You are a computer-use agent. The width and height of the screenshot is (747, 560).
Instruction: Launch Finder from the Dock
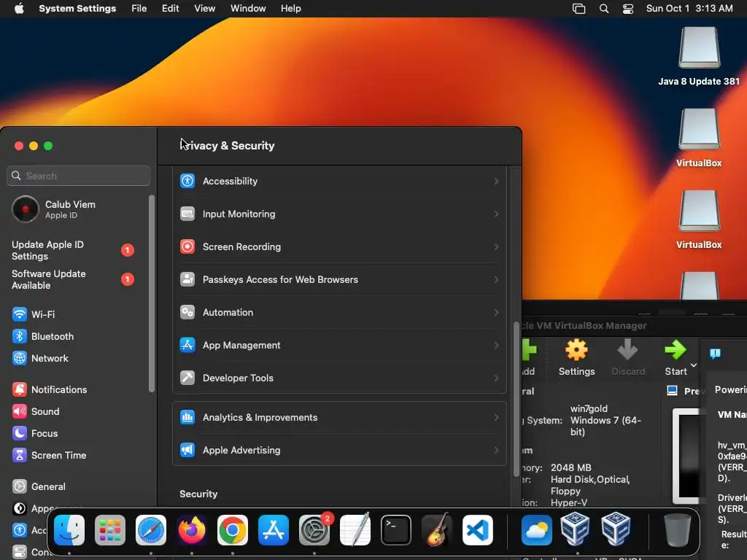pyautogui.click(x=69, y=530)
